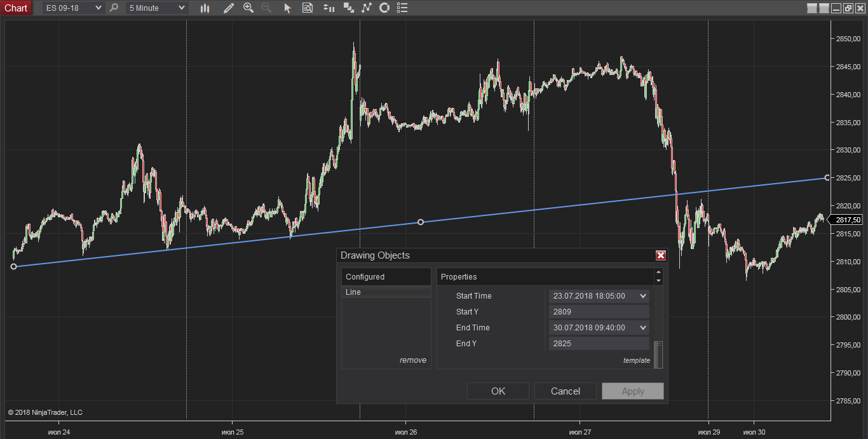Viewport: 868px width, 439px height.
Task: Click the Apply button
Action: click(x=633, y=391)
